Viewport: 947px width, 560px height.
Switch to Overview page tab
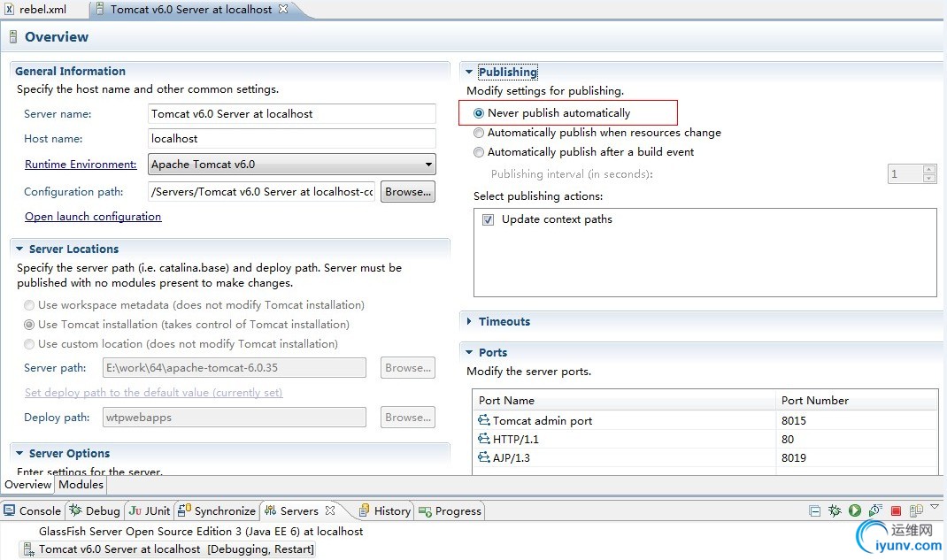click(27, 485)
